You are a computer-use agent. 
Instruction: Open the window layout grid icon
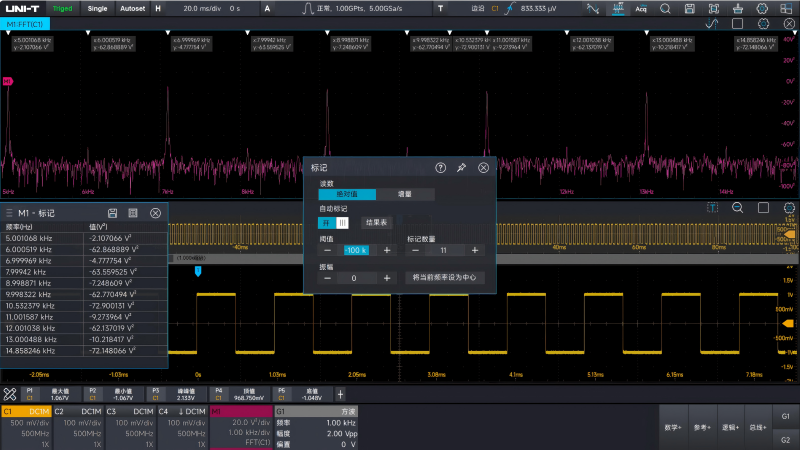click(x=786, y=9)
